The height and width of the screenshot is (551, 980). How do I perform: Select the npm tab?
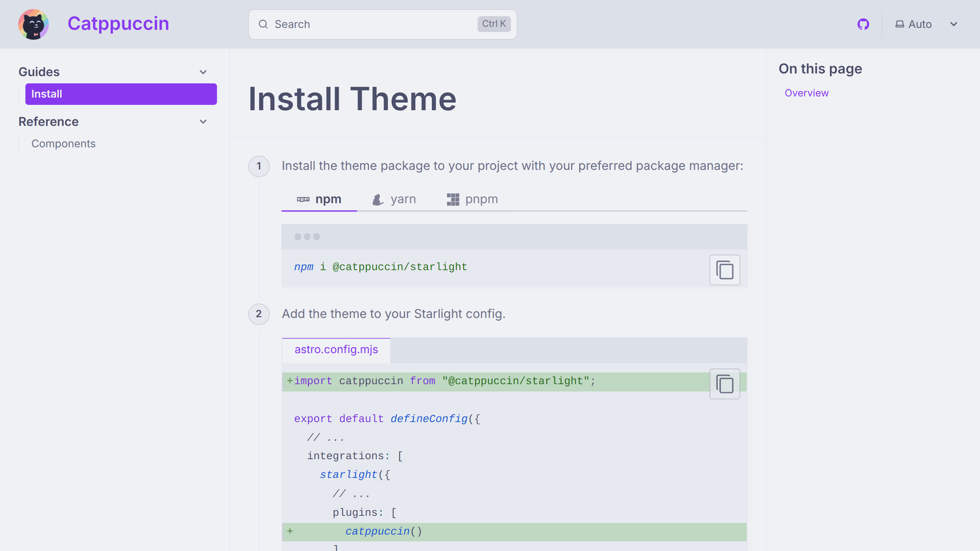pos(319,199)
